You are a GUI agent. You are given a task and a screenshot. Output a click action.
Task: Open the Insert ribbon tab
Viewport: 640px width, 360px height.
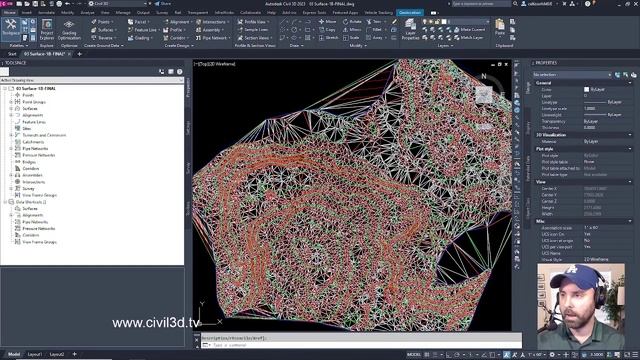(x=27, y=13)
